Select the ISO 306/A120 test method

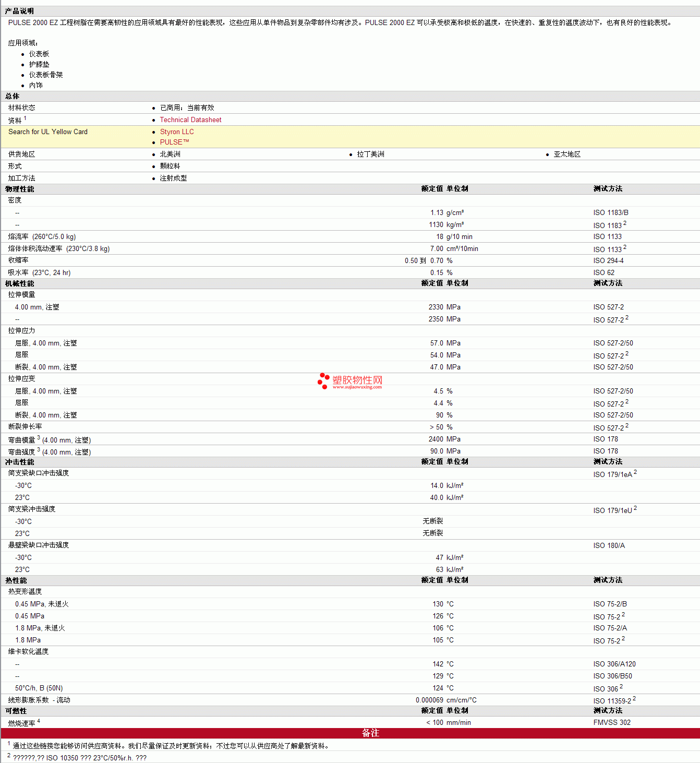point(614,664)
